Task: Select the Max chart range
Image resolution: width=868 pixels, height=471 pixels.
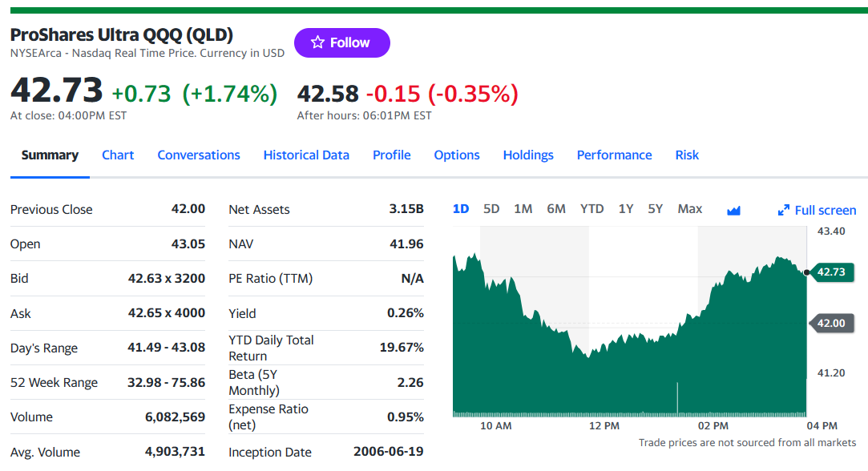Action: click(690, 209)
